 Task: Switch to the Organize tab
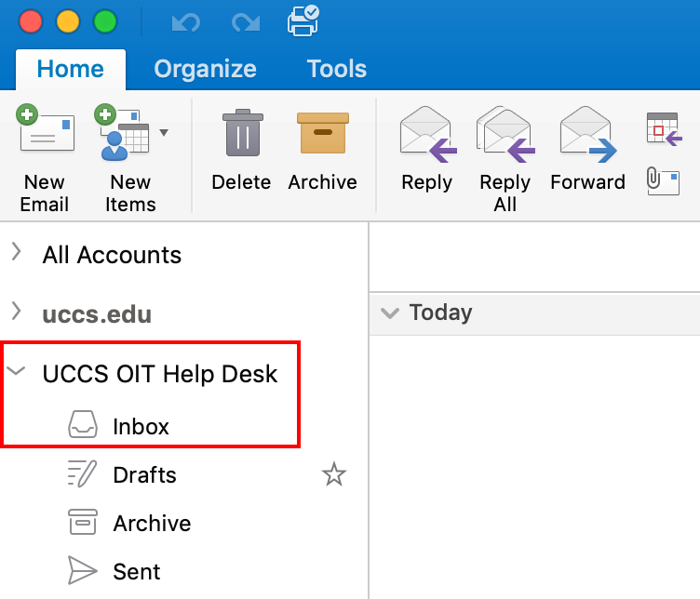coord(206,69)
